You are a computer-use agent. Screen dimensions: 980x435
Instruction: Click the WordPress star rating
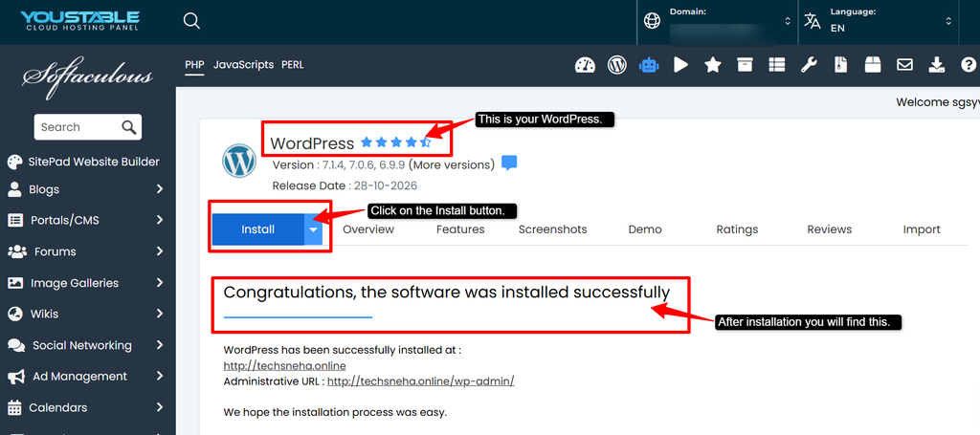pos(396,142)
